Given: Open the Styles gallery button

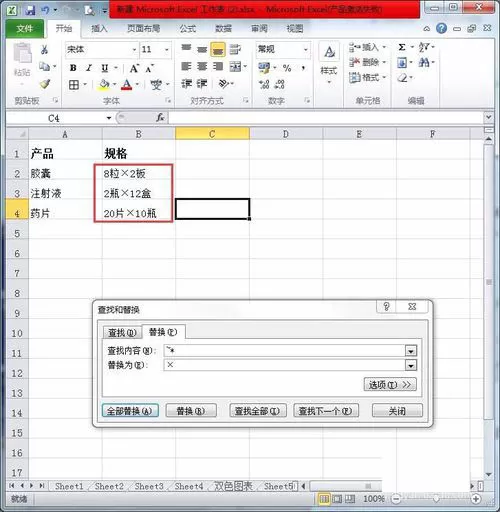Looking at the screenshot, I should (329, 64).
